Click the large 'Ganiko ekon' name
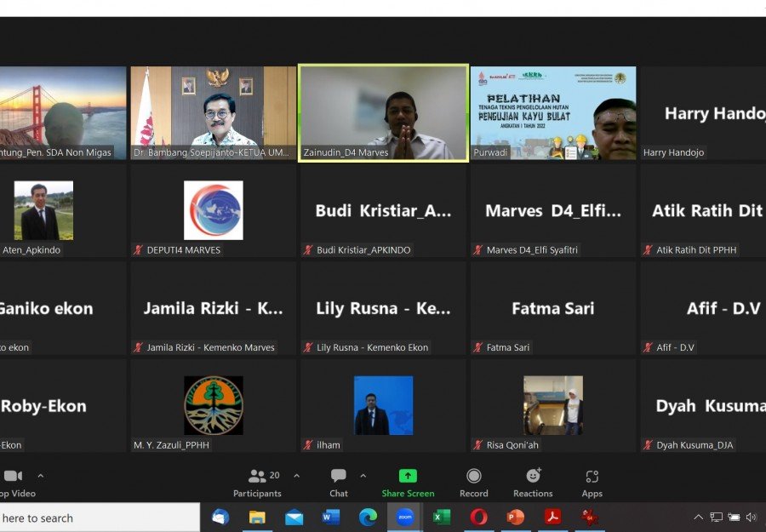Image resolution: width=766 pixels, height=532 pixels. point(47,308)
